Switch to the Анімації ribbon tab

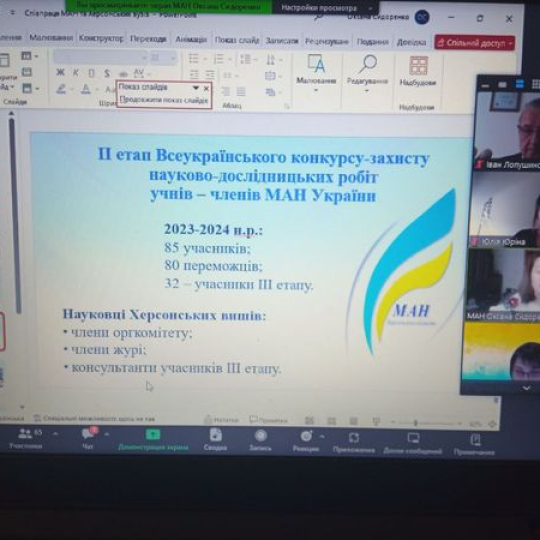click(191, 39)
